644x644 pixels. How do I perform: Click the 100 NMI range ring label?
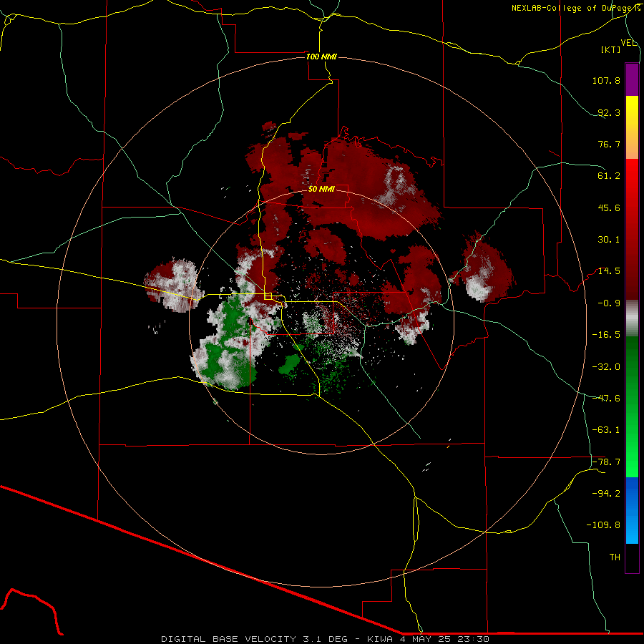point(321,57)
